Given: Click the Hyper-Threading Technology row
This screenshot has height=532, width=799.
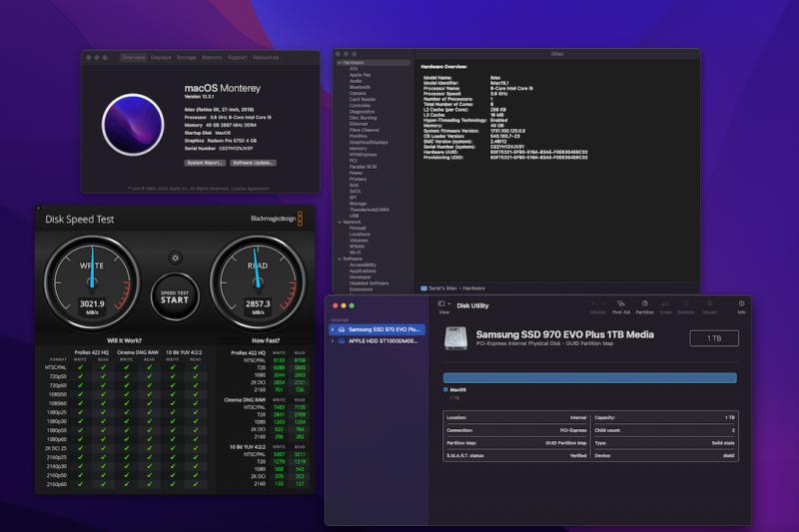Looking at the screenshot, I should (465, 120).
